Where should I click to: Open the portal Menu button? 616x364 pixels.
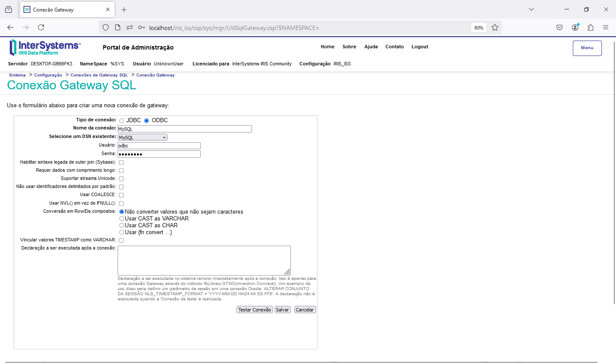587,48
